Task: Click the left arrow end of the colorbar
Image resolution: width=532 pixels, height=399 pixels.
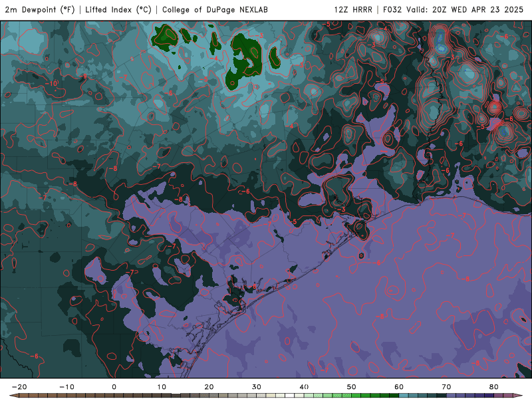Action: coord(13,396)
